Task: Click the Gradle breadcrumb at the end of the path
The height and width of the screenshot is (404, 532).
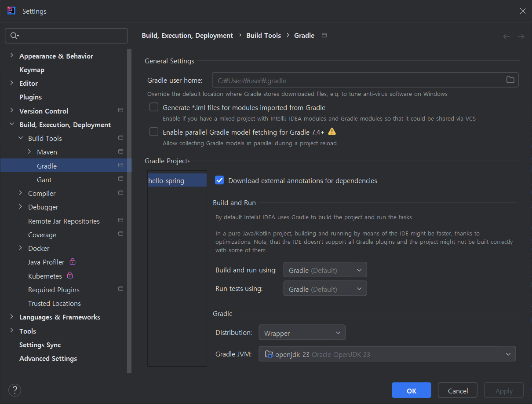Action: [x=304, y=35]
